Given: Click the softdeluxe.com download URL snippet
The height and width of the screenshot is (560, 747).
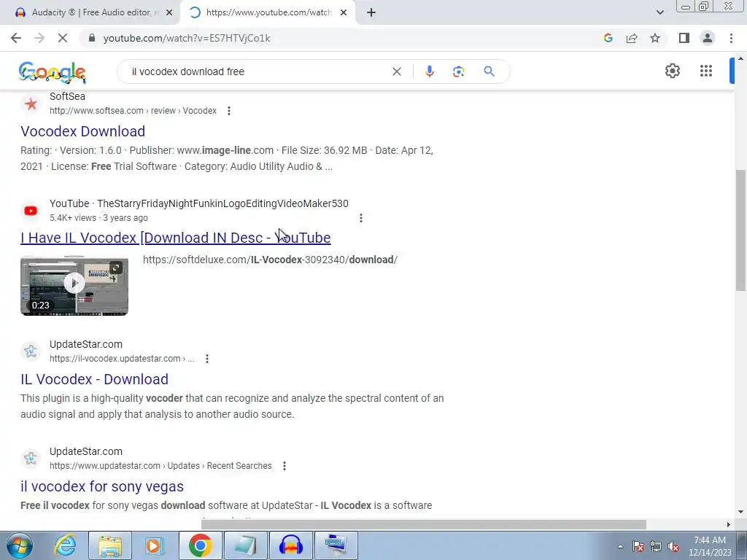Looking at the screenshot, I should (270, 260).
